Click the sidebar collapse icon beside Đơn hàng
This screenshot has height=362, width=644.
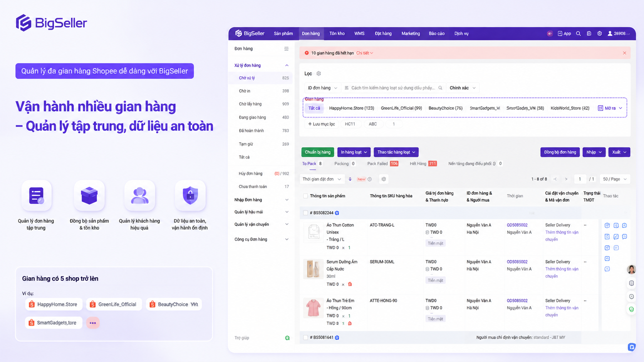pos(286,49)
